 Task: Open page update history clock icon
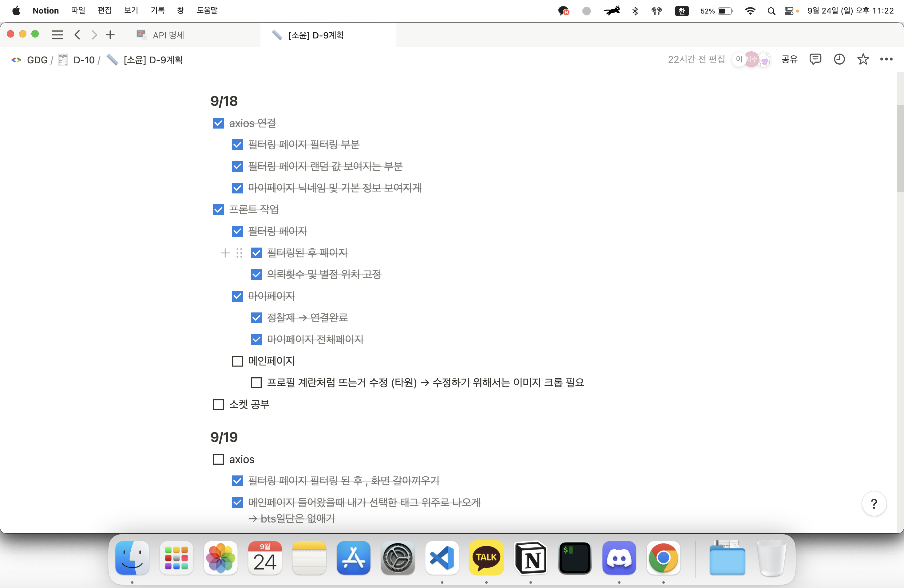click(x=839, y=59)
